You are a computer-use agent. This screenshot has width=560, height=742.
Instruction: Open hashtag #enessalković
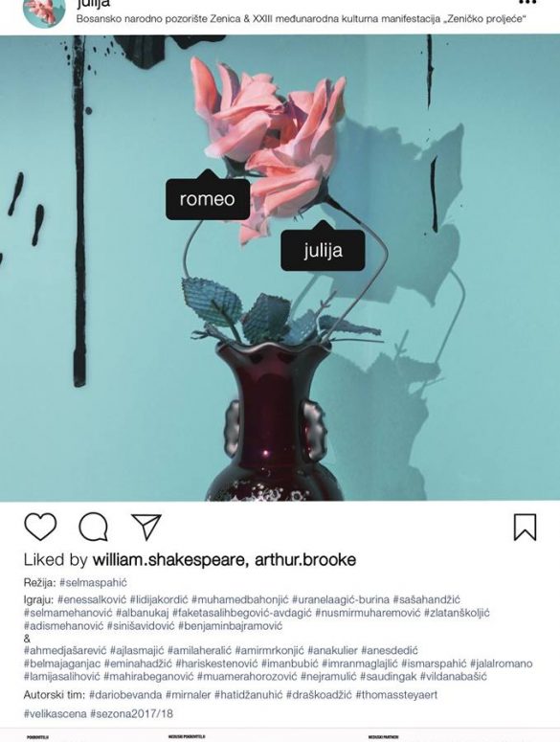pyautogui.click(x=92, y=599)
